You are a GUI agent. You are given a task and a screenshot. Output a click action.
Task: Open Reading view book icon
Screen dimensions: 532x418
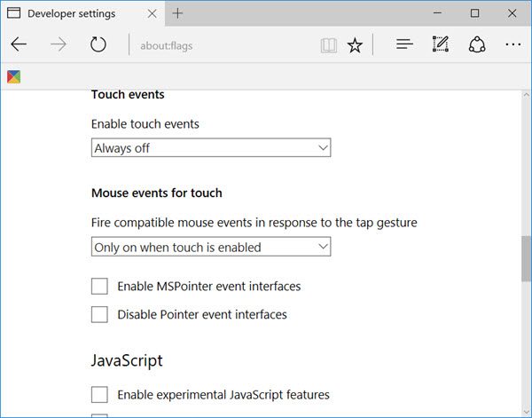click(x=328, y=45)
